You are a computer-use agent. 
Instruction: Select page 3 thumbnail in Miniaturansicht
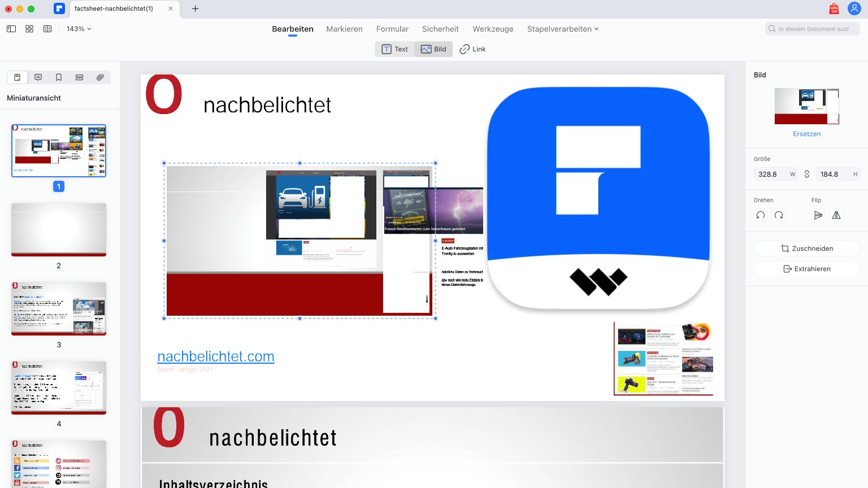click(x=59, y=309)
